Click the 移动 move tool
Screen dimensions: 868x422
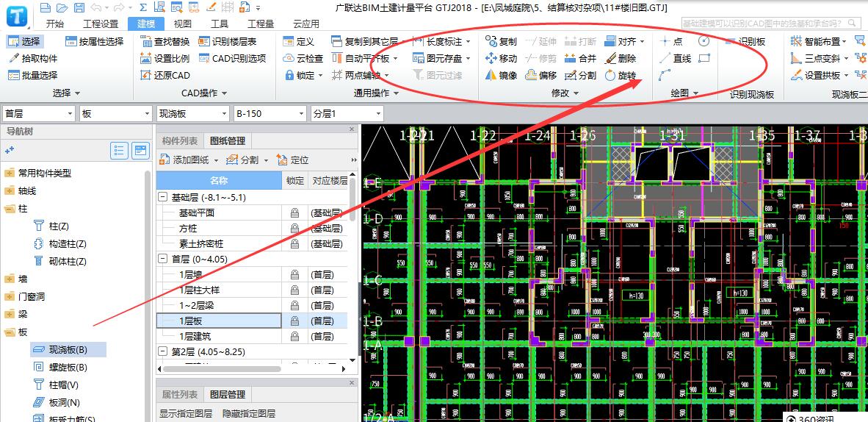coord(501,58)
